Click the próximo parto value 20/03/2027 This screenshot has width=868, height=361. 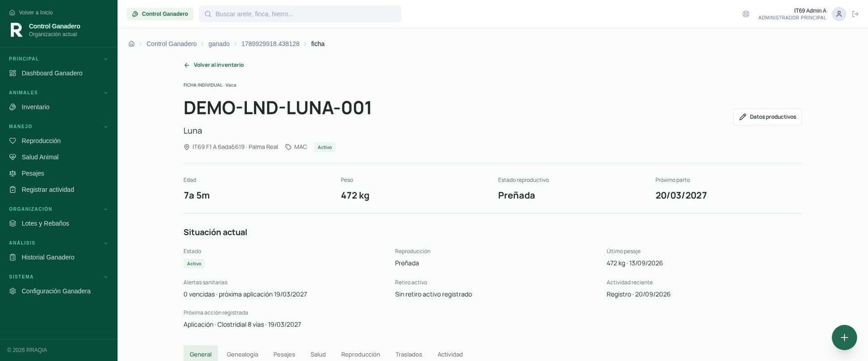681,196
